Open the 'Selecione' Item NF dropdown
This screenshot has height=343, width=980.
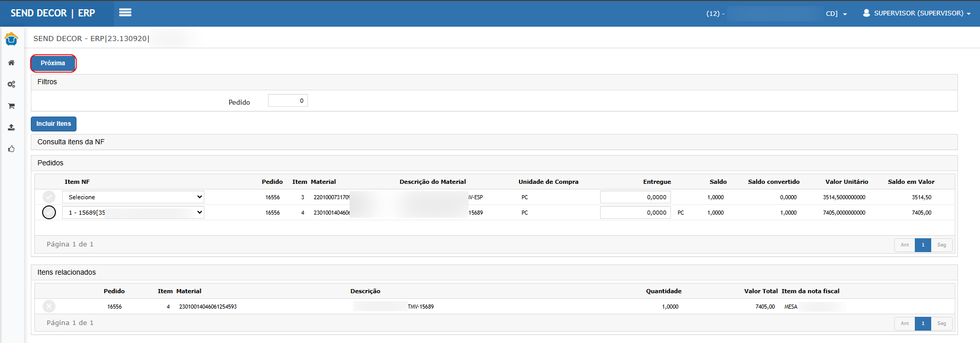pyautogui.click(x=133, y=197)
